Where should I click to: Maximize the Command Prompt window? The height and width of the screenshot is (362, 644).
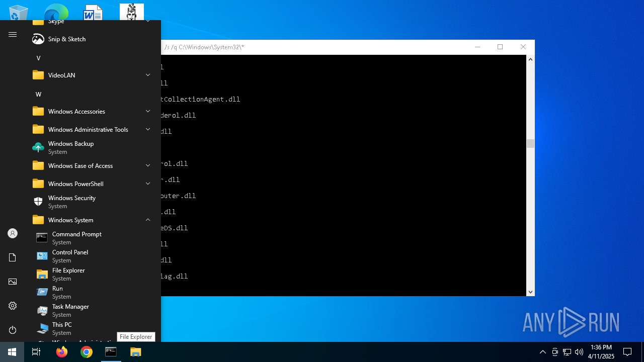coord(500,47)
